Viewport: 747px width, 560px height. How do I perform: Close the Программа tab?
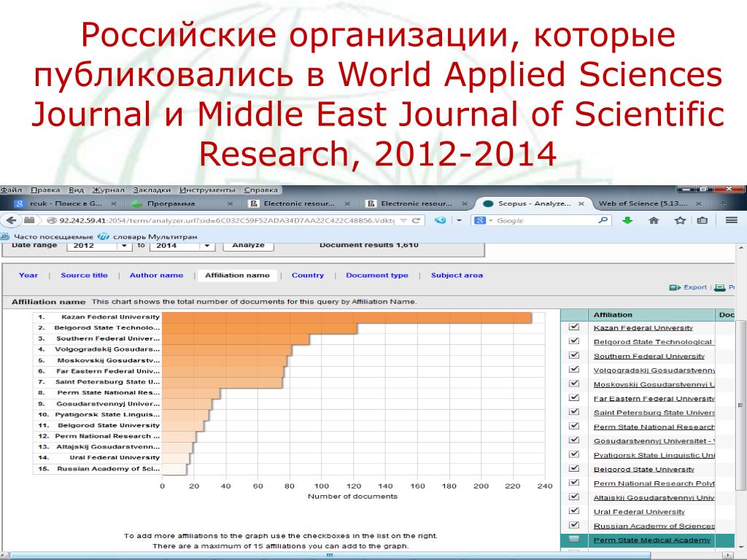pos(230,203)
